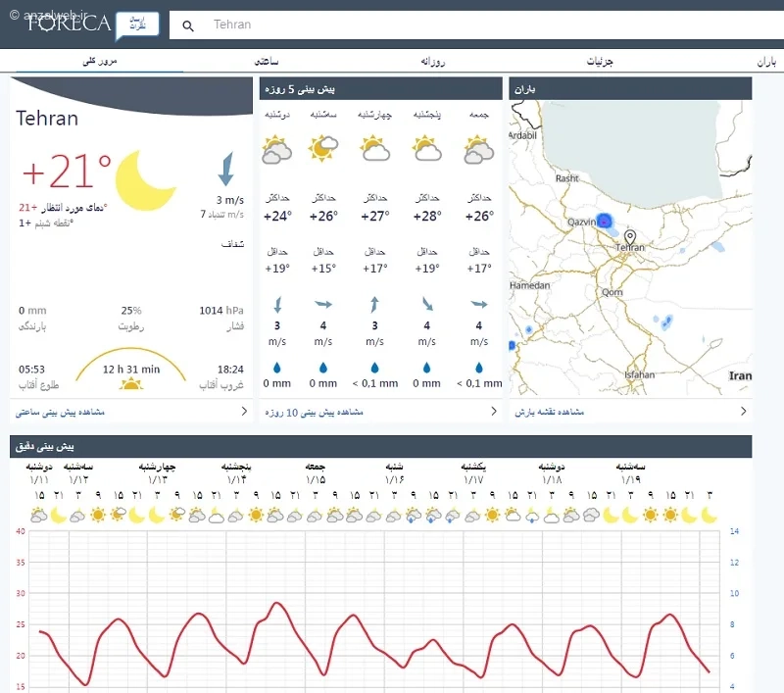Click the Tehran location pin on map

point(630,236)
